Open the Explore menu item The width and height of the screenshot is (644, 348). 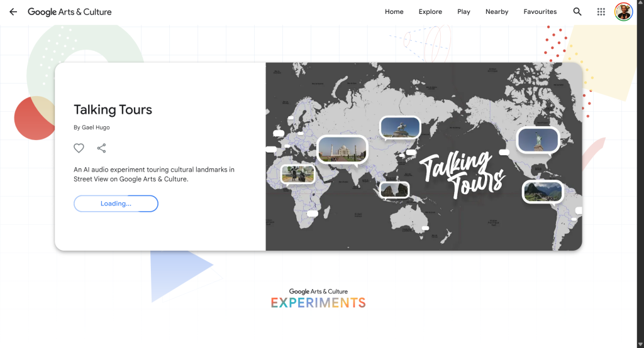click(x=430, y=12)
